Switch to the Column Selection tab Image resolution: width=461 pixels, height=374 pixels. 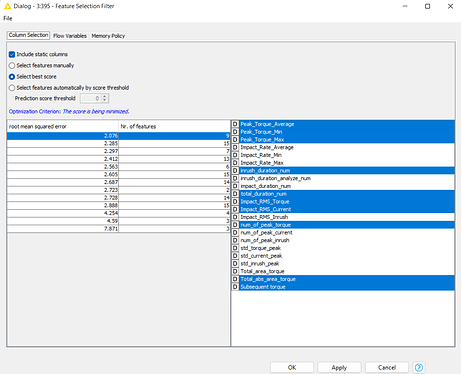pyautogui.click(x=28, y=35)
